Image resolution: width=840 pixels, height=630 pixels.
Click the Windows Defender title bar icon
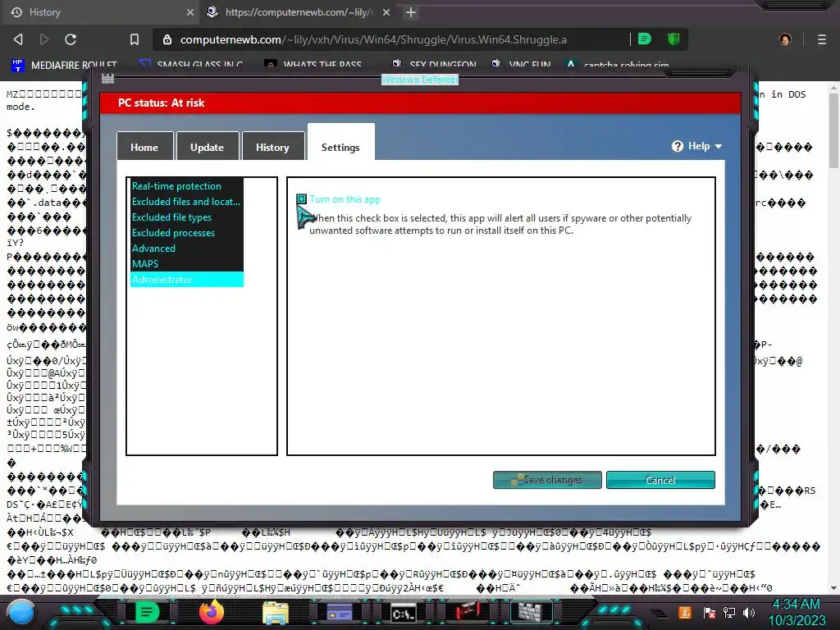click(107, 79)
